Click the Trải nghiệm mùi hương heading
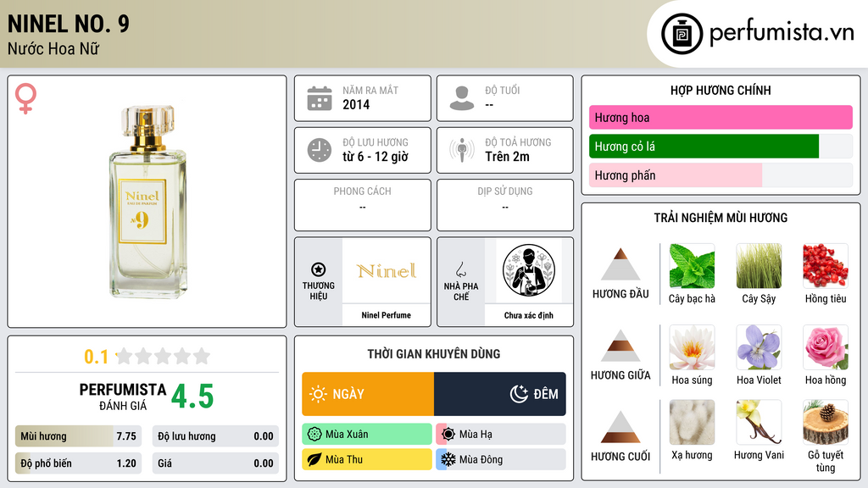 coord(721,218)
